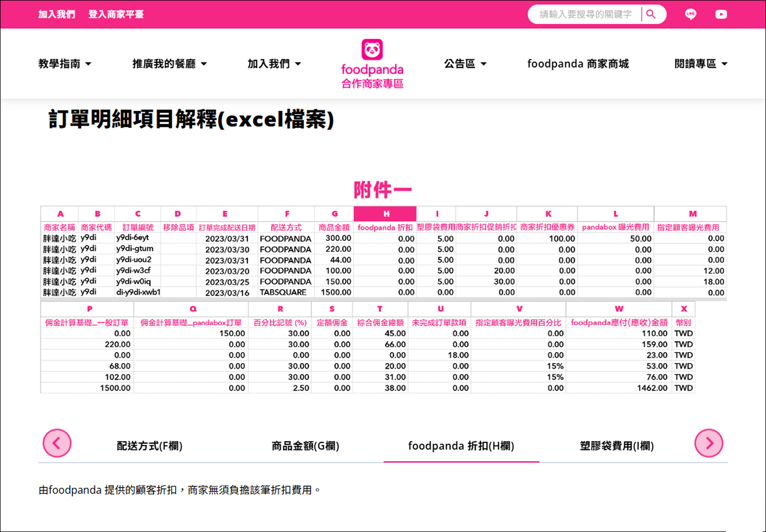Click 加入我們 link in top bar
The height and width of the screenshot is (532, 766).
tap(56, 14)
